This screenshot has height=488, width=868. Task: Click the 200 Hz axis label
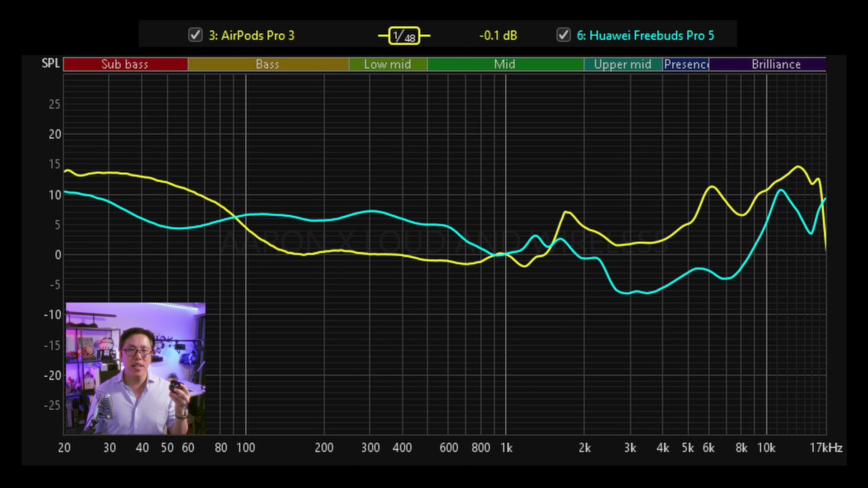[324, 448]
